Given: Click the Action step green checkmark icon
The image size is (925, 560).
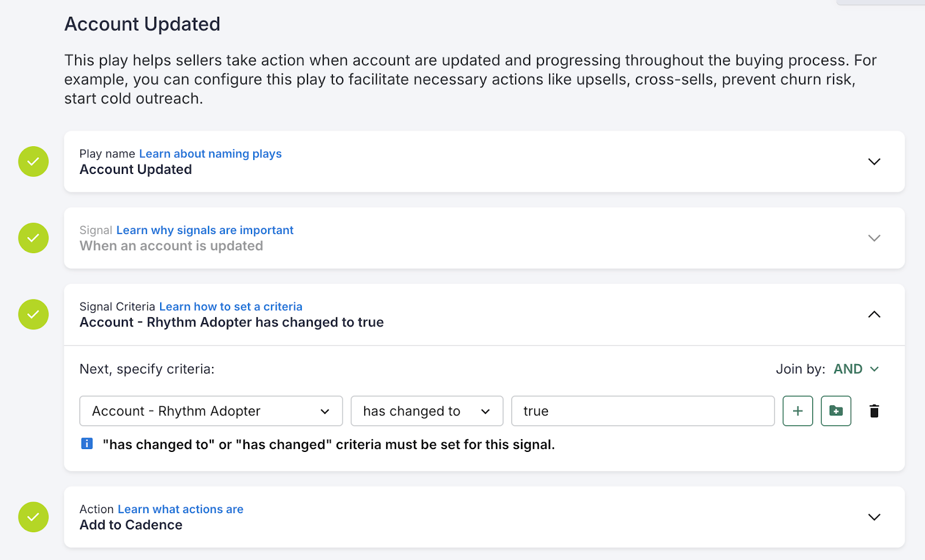Looking at the screenshot, I should [34, 517].
